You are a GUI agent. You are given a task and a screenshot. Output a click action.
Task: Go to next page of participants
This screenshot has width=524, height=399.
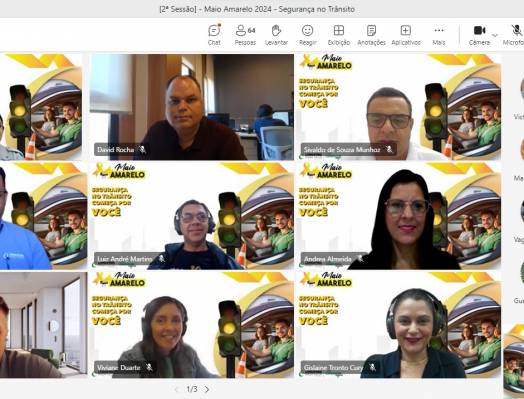tap(207, 389)
